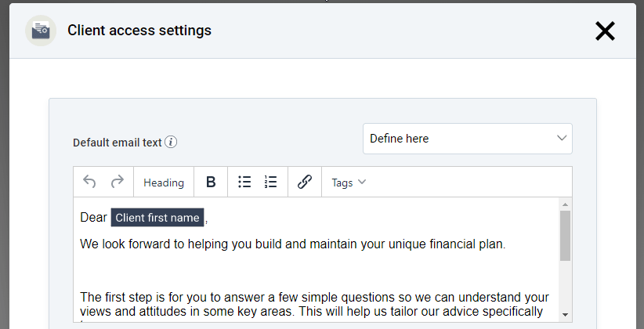644x329 pixels.
Task: Click into the 'The first step' paragraph
Action: pyautogui.click(x=314, y=304)
